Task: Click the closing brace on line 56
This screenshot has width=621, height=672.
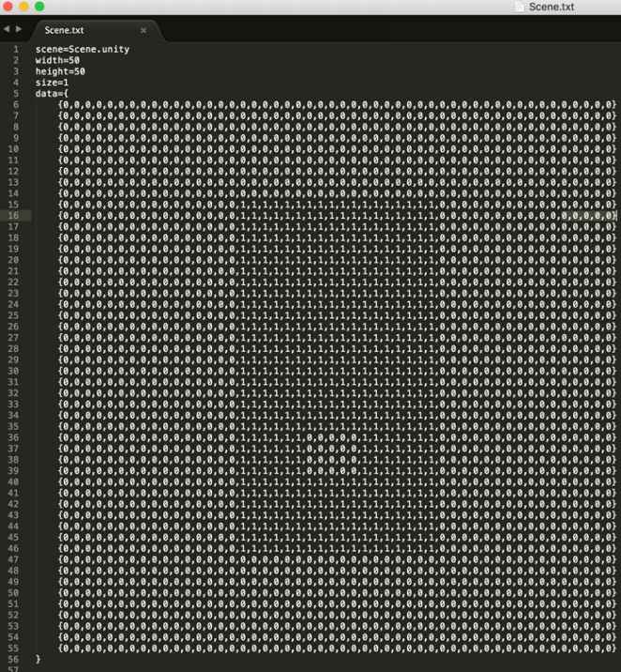Action: pos(38,660)
